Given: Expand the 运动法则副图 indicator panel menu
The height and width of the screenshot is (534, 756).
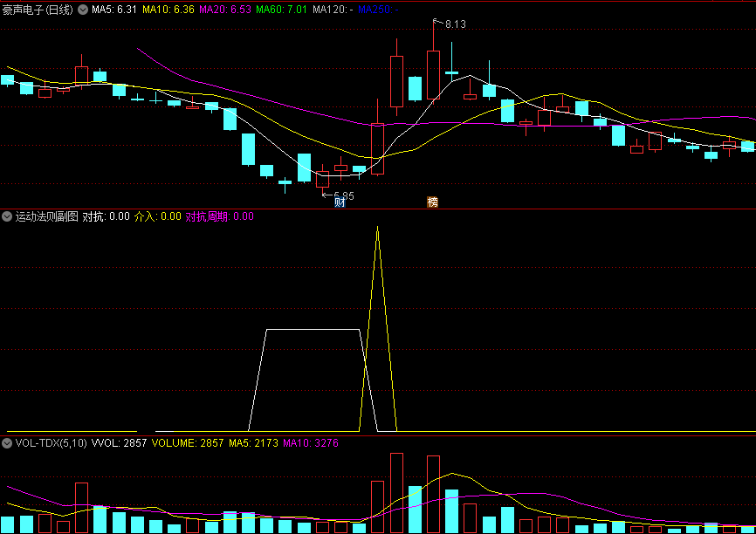Looking at the screenshot, I should (7, 217).
